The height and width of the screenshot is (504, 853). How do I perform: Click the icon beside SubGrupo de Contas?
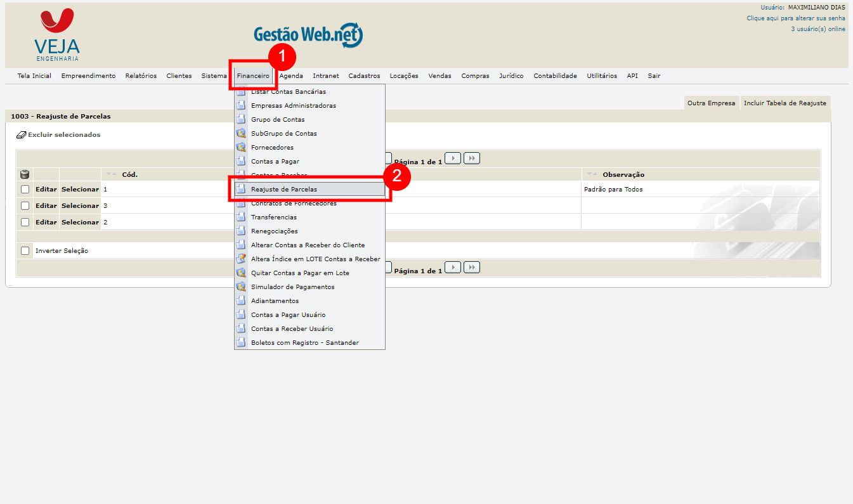point(241,134)
